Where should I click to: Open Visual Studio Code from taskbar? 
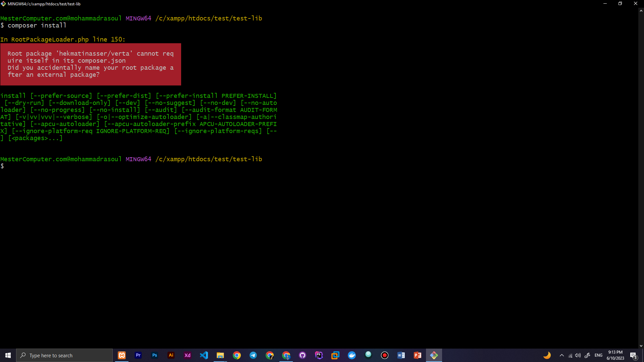(x=204, y=355)
